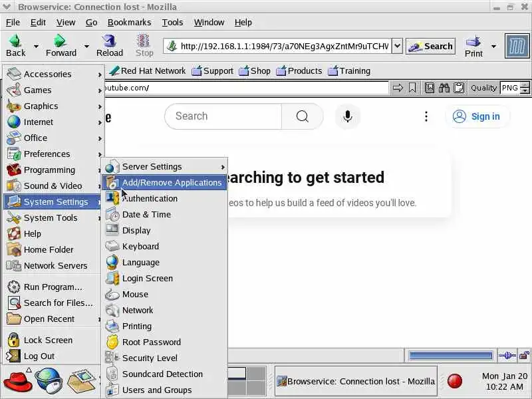The height and width of the screenshot is (399, 532).
Task: Reload the current page
Action: 109,45
